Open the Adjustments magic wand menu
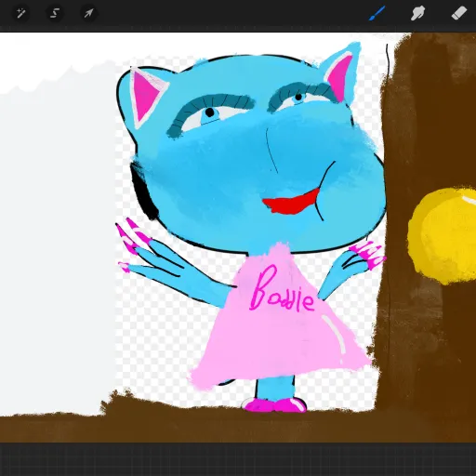 [x=20, y=13]
